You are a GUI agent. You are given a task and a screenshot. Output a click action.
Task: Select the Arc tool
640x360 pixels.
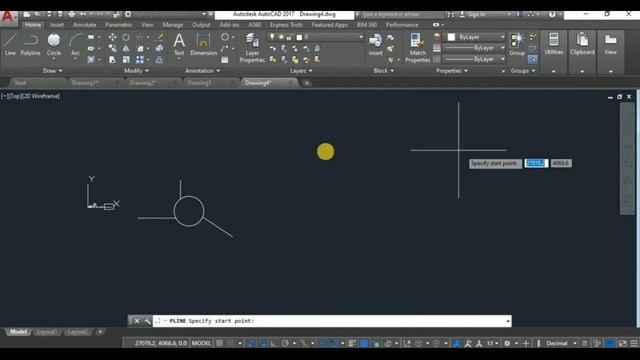pos(75,45)
